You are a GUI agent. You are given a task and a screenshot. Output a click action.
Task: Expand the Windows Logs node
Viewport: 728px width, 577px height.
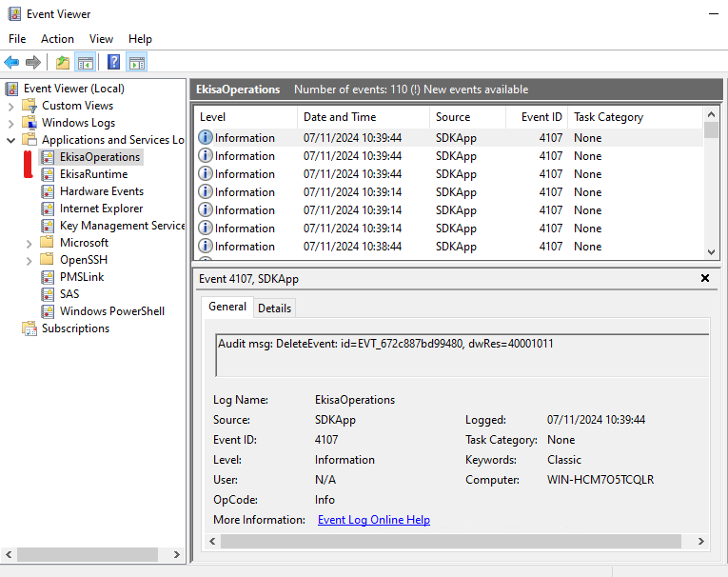click(11, 123)
